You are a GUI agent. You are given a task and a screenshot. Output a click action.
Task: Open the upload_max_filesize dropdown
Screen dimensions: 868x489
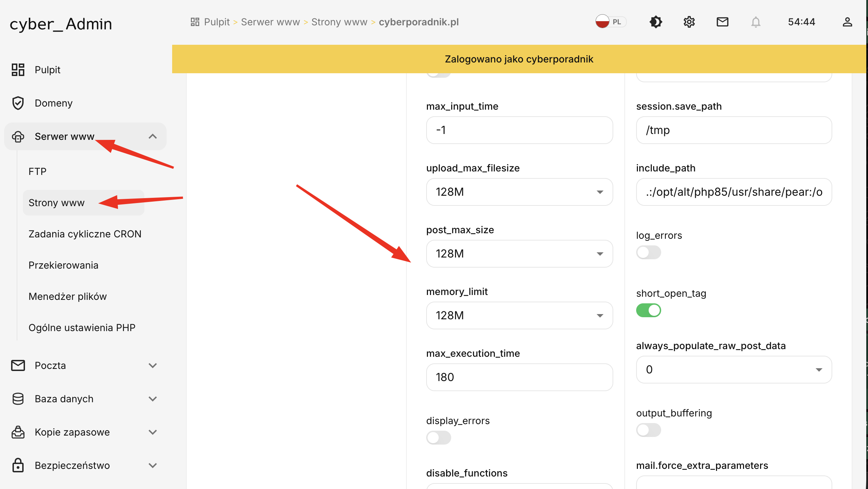[x=519, y=192]
